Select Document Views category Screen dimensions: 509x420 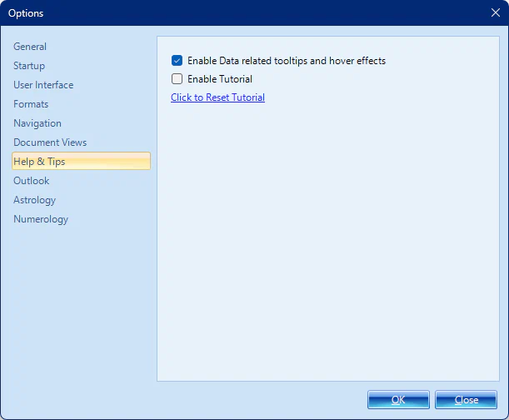point(50,142)
